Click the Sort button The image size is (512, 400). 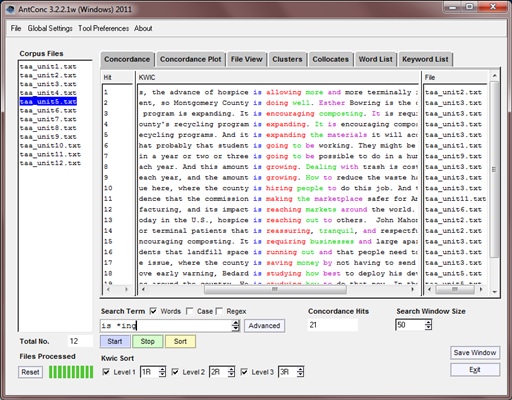coord(180,341)
